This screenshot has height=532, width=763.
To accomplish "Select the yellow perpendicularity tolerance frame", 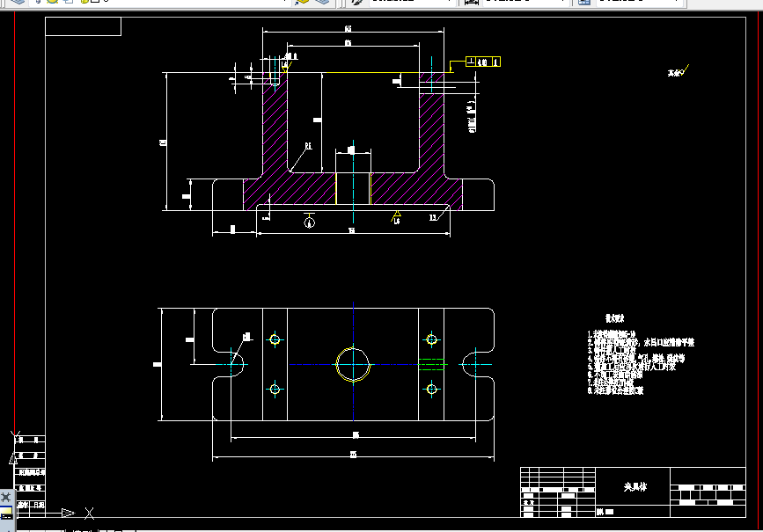I will 483,62.
